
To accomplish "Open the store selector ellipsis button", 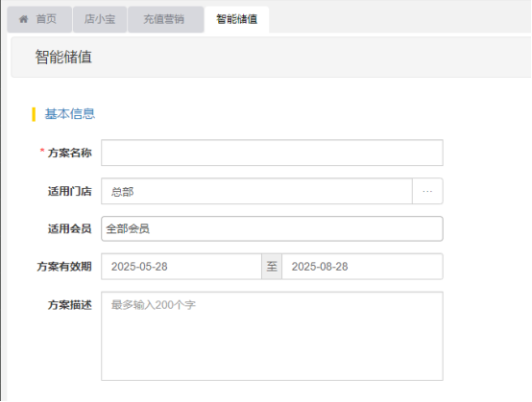I will click(427, 191).
